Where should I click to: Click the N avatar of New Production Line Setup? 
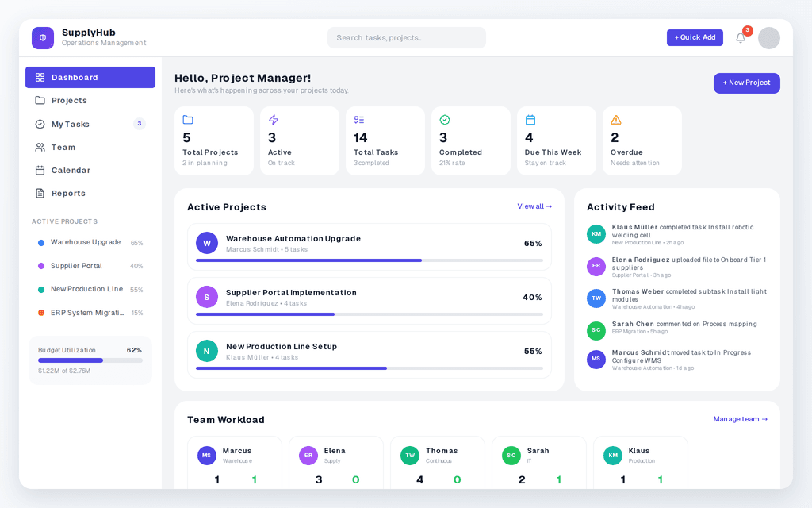pyautogui.click(x=207, y=351)
